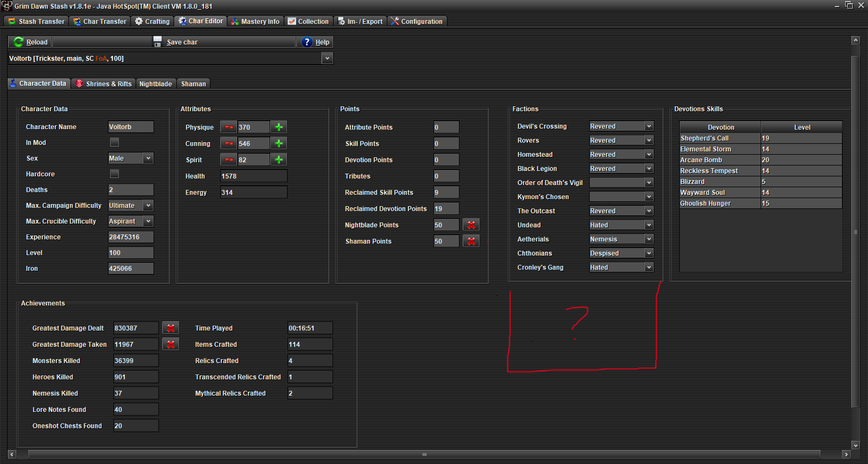Screen dimensions: 868x464
Task: Click the horizontal scrollbar right arrow
Action: click(846, 454)
